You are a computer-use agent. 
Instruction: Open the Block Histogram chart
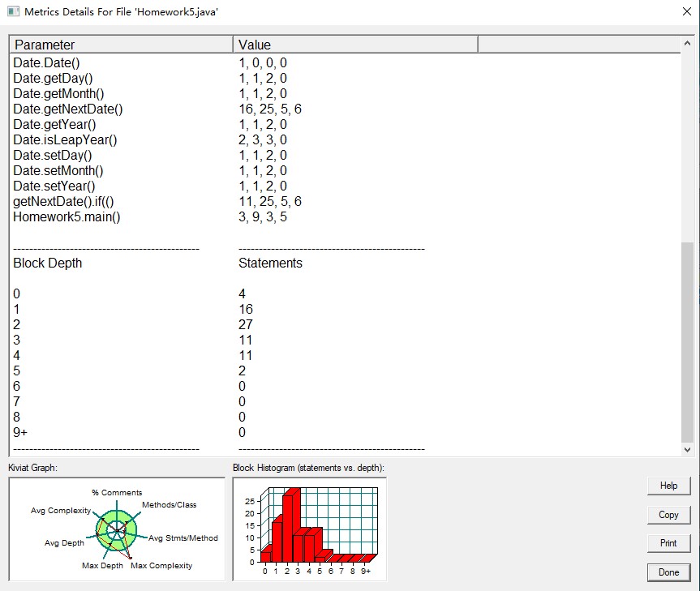click(x=310, y=529)
